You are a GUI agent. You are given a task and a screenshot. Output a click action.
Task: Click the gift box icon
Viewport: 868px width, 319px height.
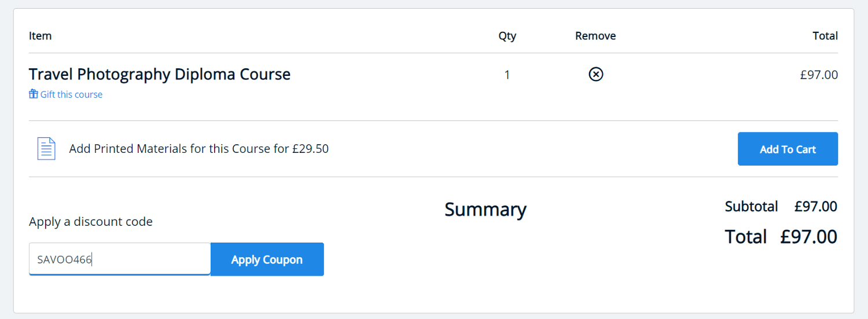[x=34, y=94]
